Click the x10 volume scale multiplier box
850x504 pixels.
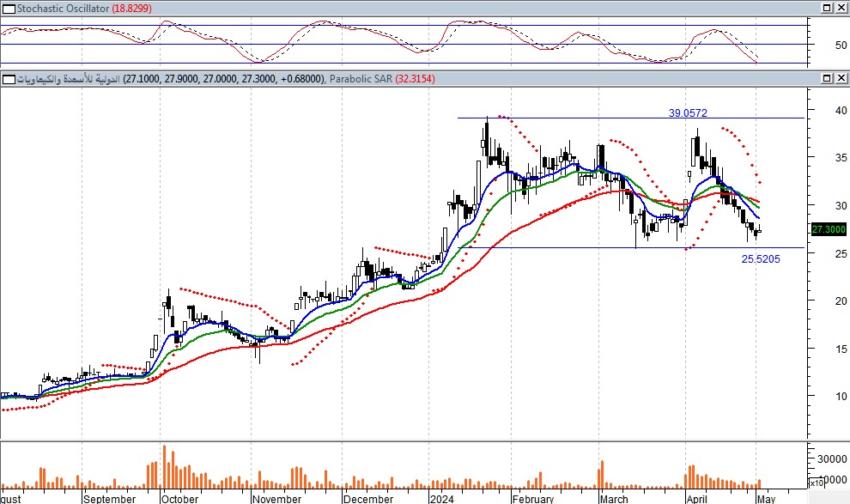[818, 483]
